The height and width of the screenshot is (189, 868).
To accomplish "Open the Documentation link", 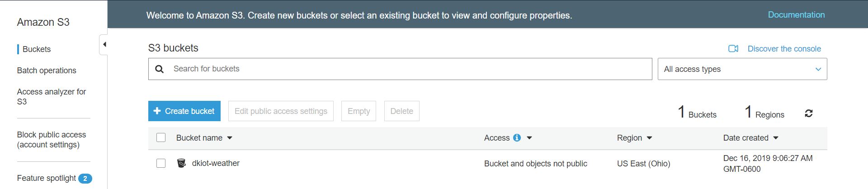I will coord(796,15).
